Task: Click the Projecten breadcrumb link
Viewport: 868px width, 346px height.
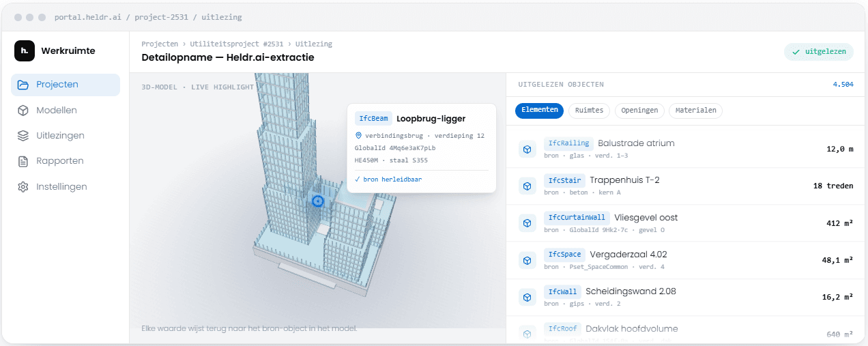Action: coord(160,44)
